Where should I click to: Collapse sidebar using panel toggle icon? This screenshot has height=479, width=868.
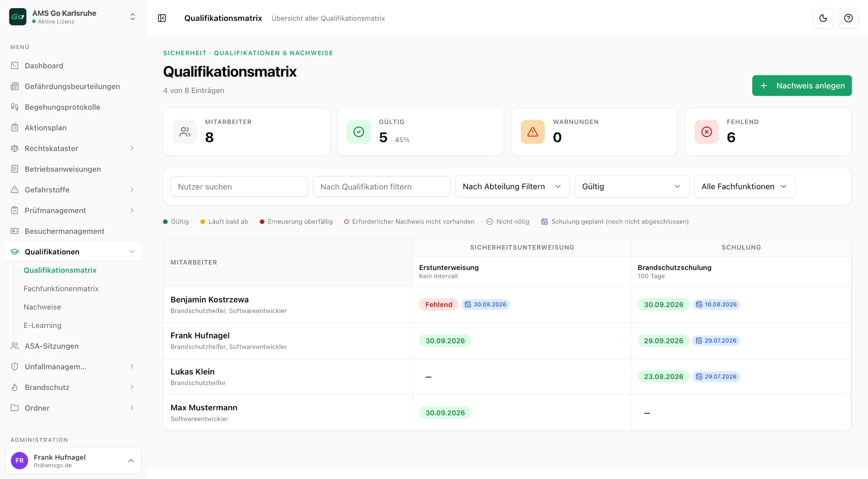pyautogui.click(x=162, y=18)
